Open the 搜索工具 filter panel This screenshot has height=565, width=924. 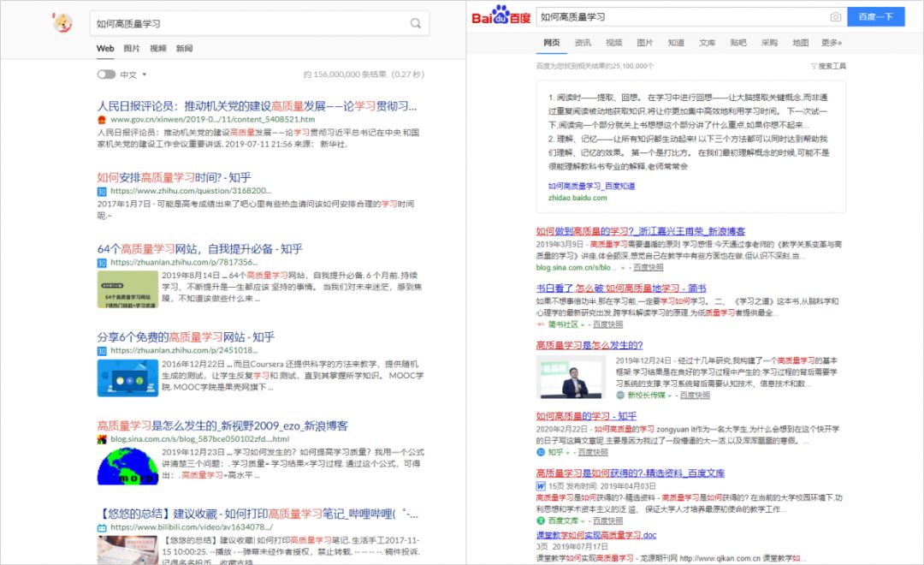click(x=827, y=66)
